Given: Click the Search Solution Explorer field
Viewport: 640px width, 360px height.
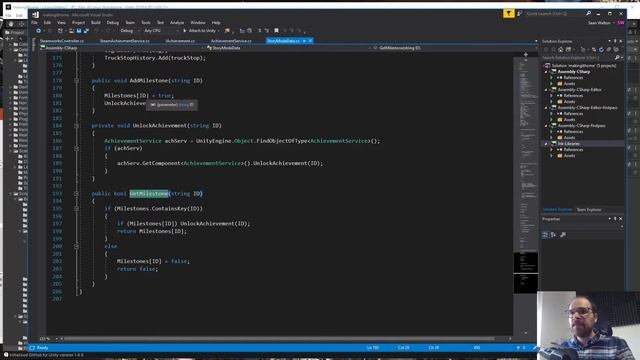Looking at the screenshot, I should click(578, 58).
